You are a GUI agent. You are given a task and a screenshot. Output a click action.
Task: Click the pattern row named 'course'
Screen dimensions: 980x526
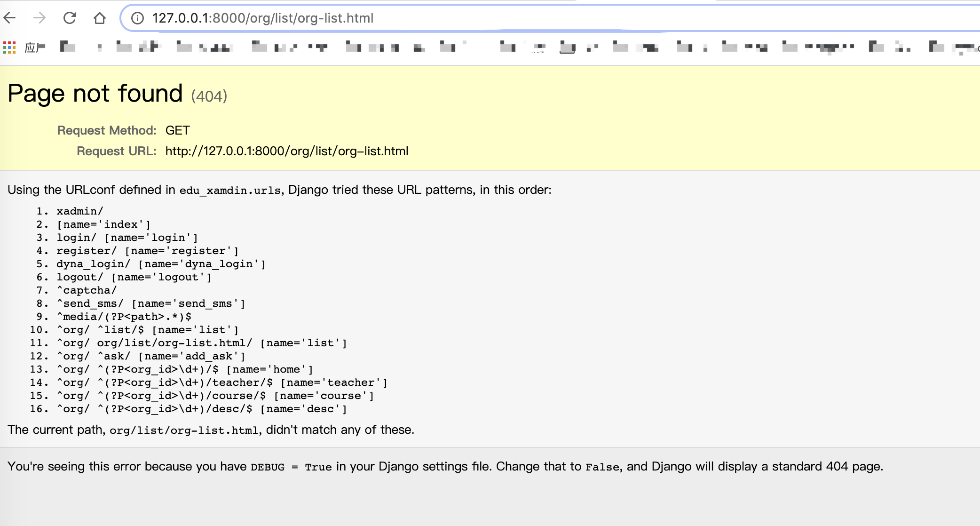(215, 396)
